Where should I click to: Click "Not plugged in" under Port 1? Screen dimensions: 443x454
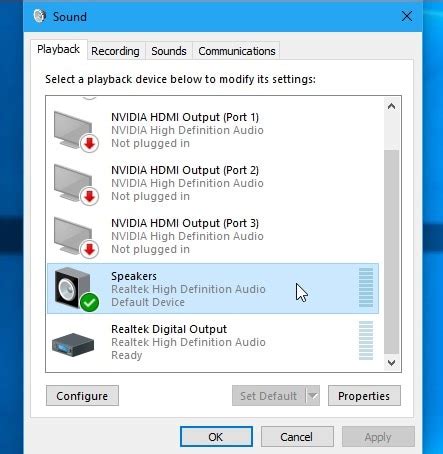point(150,143)
